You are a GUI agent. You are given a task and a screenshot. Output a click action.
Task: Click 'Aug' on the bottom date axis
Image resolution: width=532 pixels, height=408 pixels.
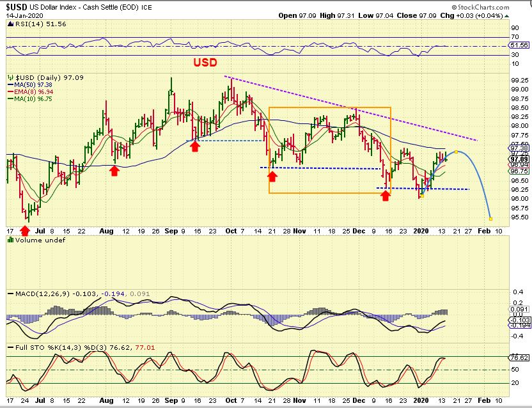107,400
